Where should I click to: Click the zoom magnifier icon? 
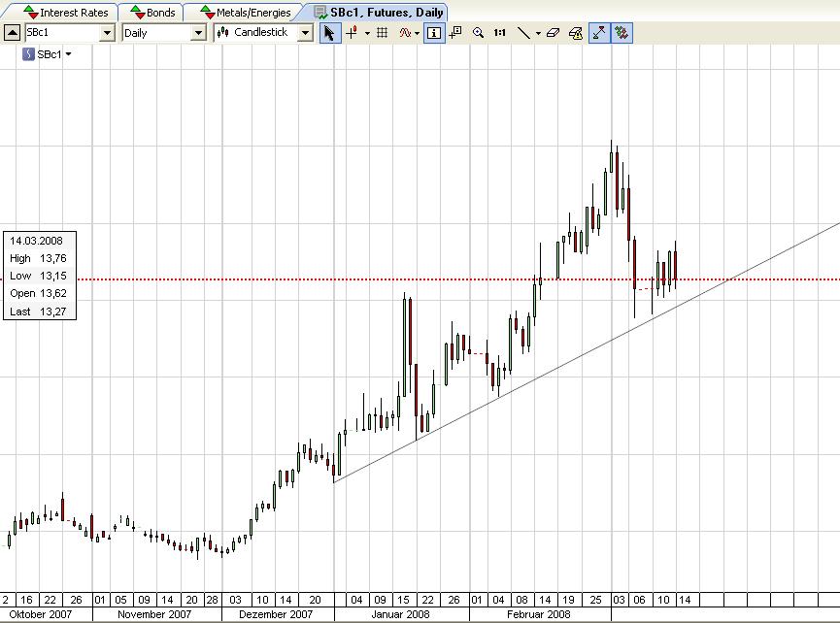click(x=478, y=33)
